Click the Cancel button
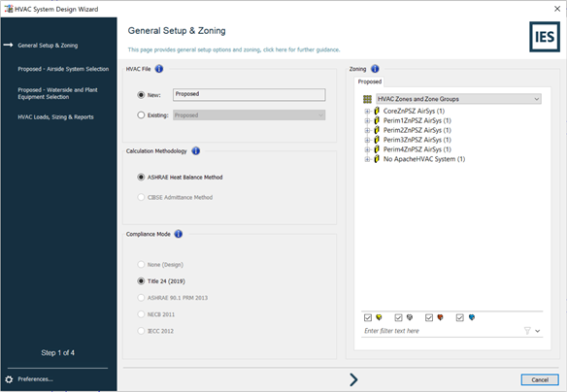This screenshot has height=392, width=567. (x=540, y=379)
